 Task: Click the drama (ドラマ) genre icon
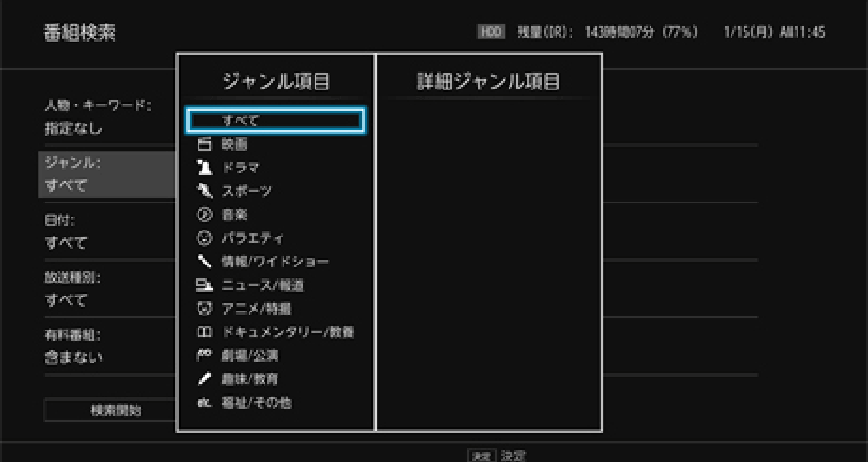pos(204,167)
